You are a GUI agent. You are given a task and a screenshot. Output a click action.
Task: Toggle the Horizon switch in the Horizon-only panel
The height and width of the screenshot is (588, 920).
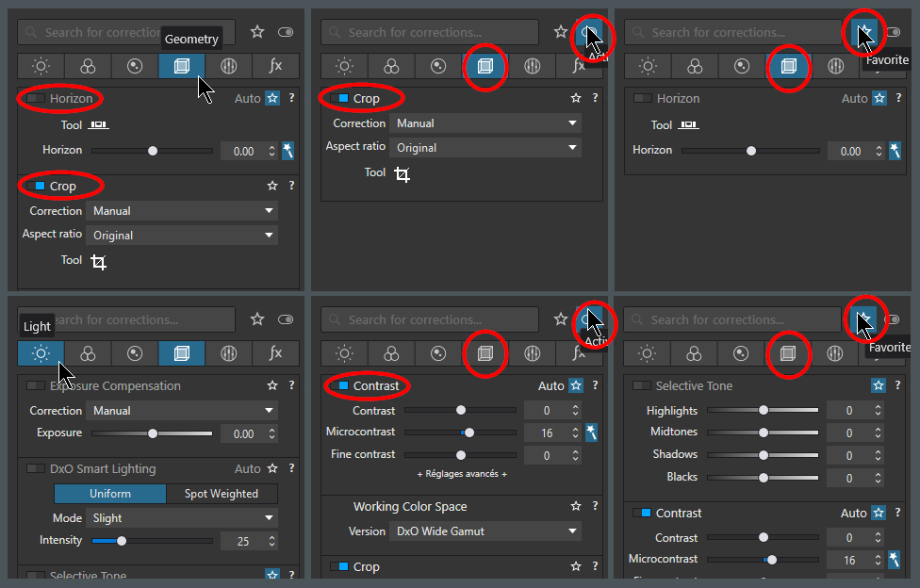click(x=643, y=98)
